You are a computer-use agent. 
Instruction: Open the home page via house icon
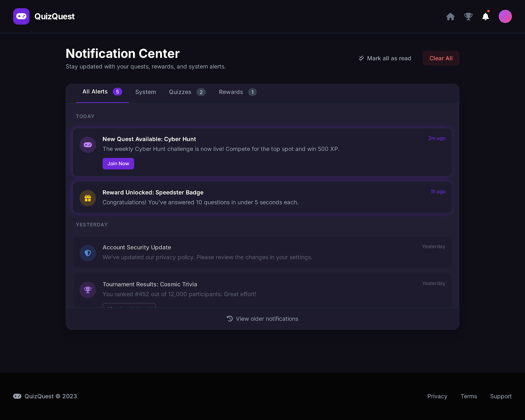(x=450, y=16)
